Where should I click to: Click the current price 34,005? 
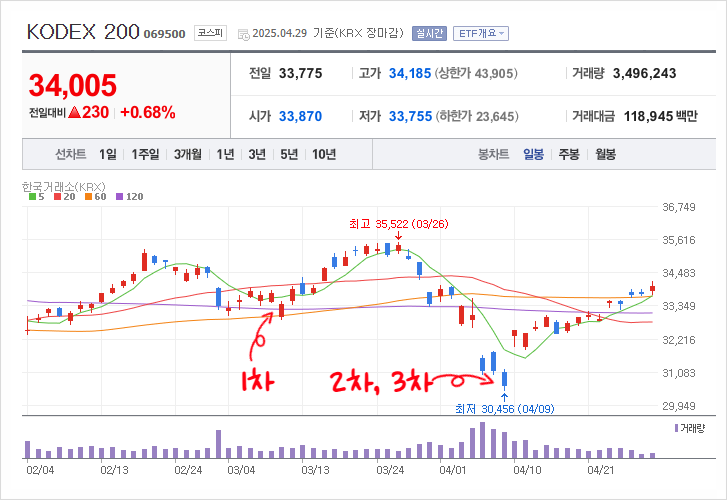click(73, 86)
